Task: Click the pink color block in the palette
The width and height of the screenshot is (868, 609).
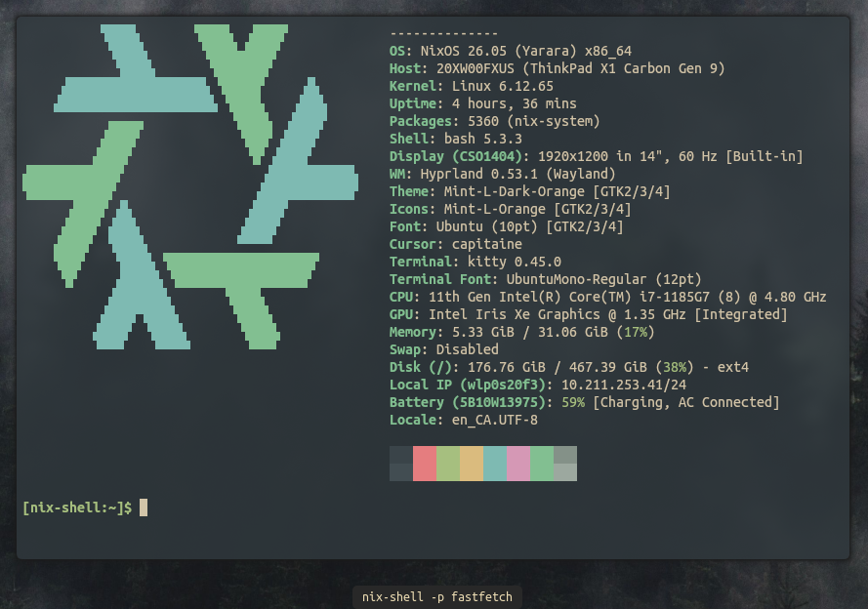Action: [x=518, y=464]
